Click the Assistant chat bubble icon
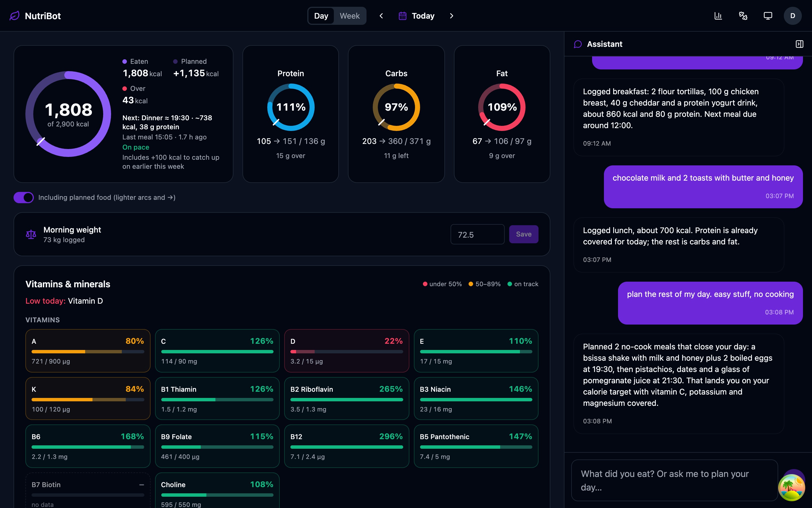The width and height of the screenshot is (812, 508). (578, 44)
